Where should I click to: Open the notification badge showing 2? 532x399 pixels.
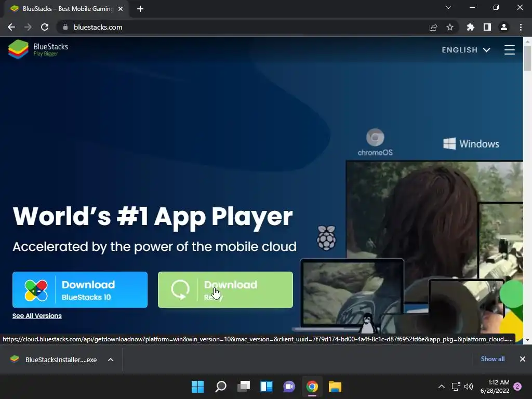(x=517, y=387)
